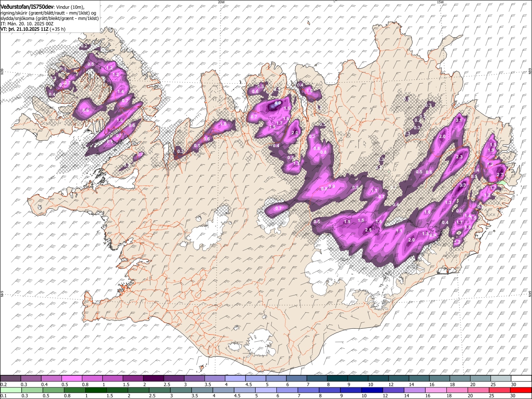Click the 0.2–0.3 dark mauve swatch, snow legend

coord(11,378)
